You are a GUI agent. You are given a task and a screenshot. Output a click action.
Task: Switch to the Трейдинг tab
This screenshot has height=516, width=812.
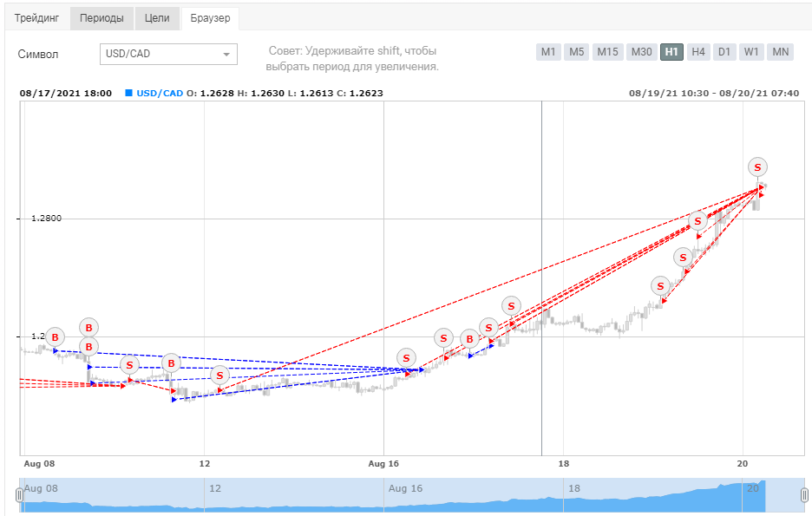(36, 18)
